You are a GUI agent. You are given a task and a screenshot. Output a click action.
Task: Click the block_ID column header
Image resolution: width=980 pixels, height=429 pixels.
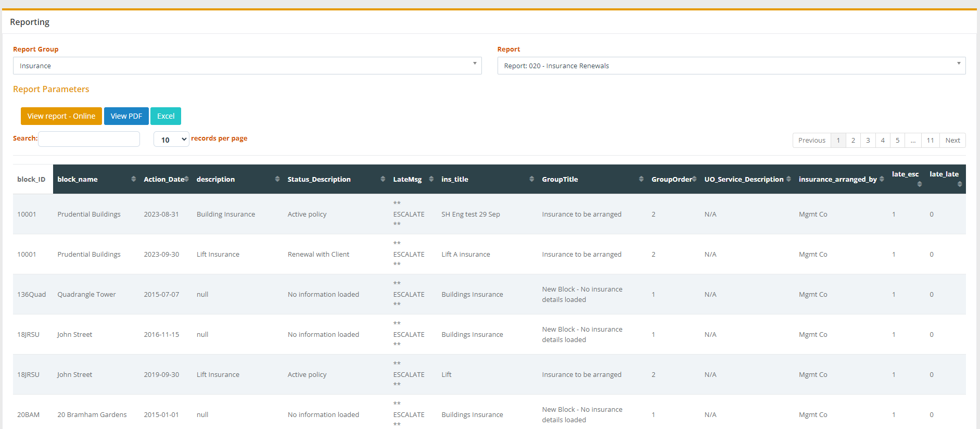(x=33, y=179)
